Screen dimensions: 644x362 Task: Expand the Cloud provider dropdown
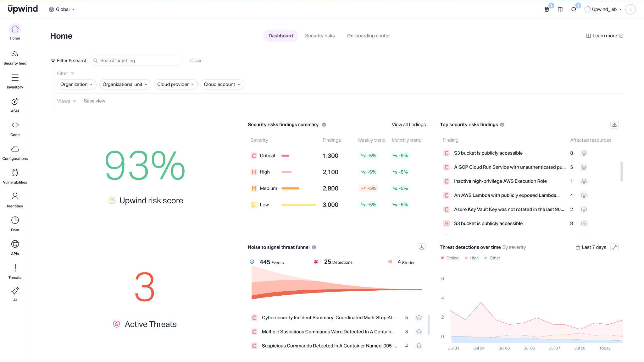click(x=176, y=84)
